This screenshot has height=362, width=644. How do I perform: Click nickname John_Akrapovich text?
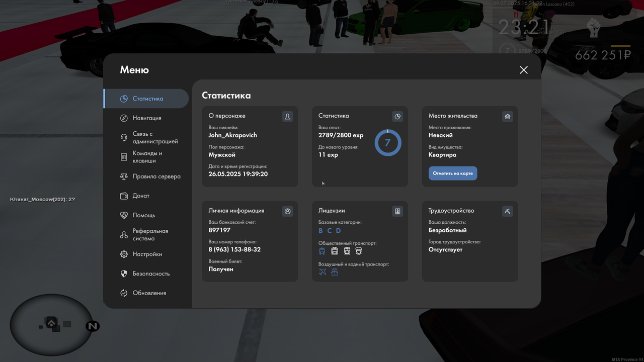[x=233, y=135]
